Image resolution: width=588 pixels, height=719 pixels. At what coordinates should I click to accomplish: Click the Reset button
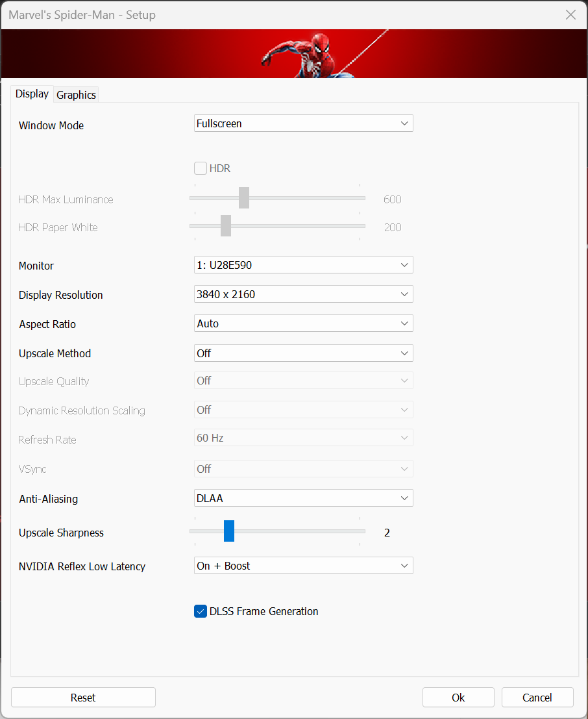[x=84, y=698]
